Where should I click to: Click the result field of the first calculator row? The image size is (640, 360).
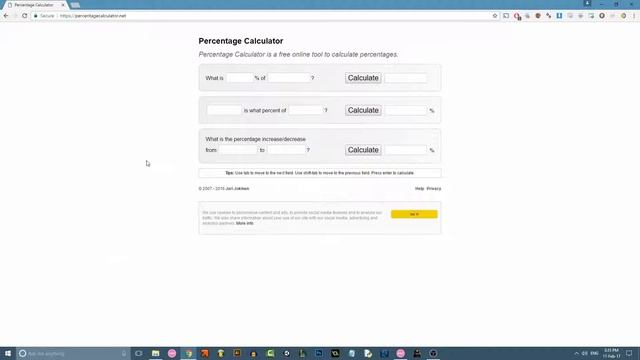[406, 78]
